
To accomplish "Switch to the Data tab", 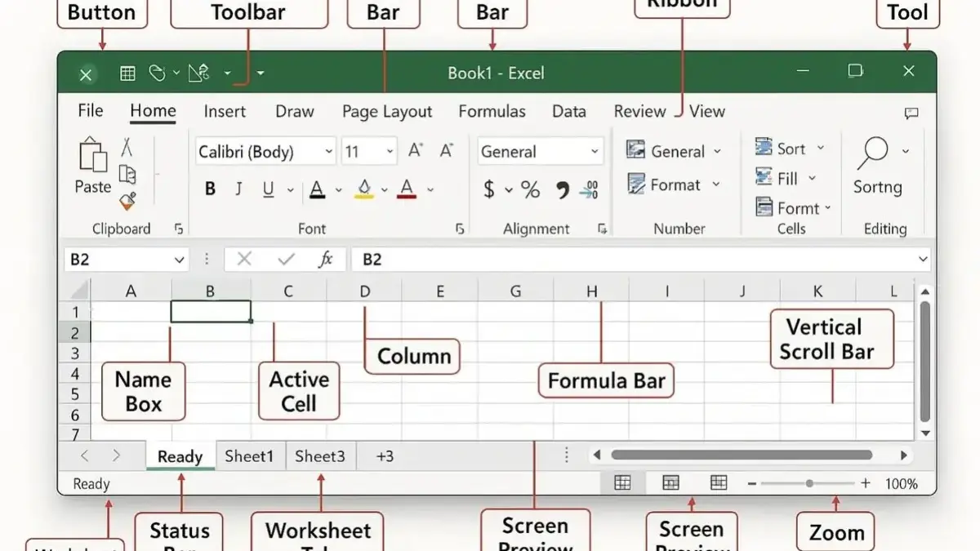I will [x=569, y=112].
